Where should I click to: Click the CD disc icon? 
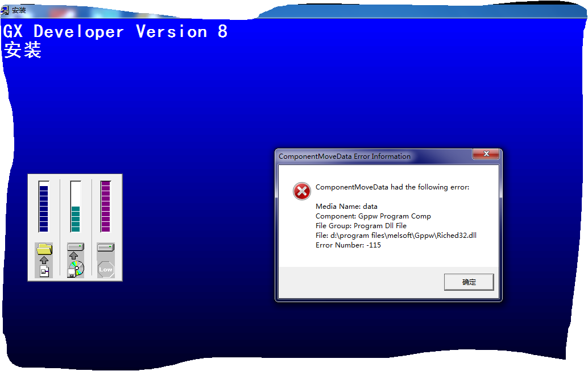click(76, 269)
